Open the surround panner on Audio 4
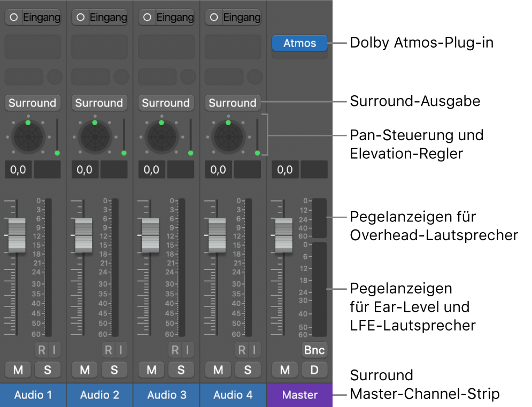Screen dimensions: 532x407 (x=228, y=136)
